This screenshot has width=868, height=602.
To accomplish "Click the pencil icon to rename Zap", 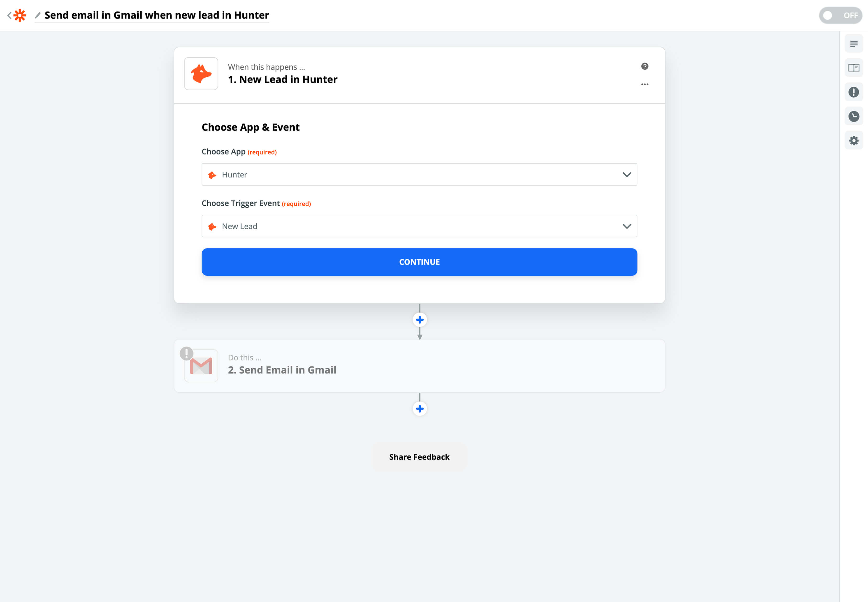I will click(38, 15).
